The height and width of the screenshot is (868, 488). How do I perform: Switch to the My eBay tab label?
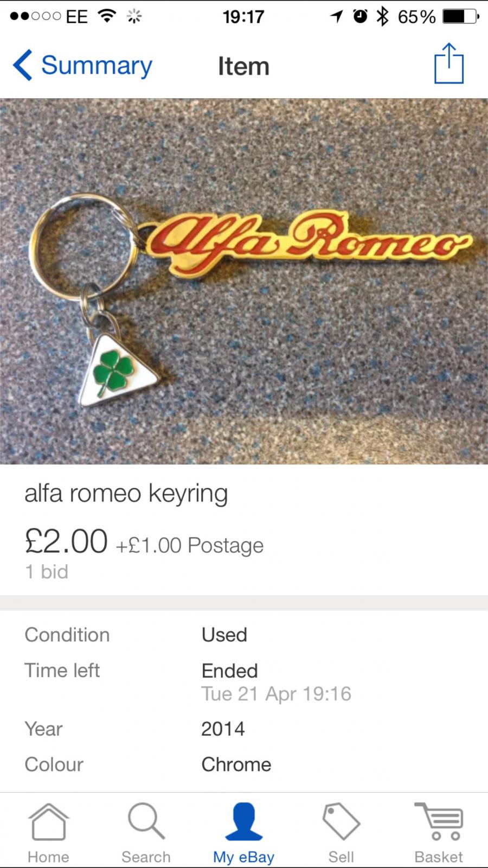pyautogui.click(x=243, y=857)
